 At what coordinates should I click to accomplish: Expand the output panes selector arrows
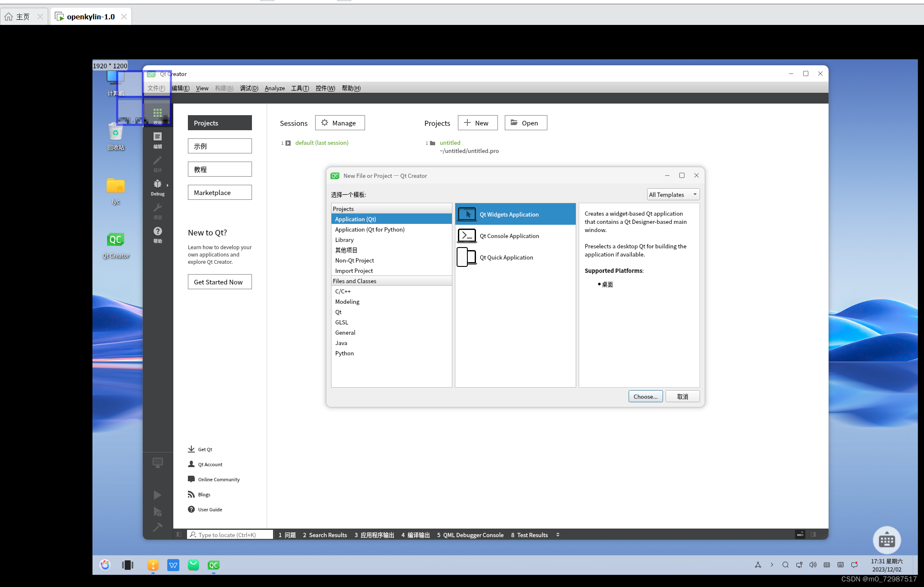tap(558, 535)
